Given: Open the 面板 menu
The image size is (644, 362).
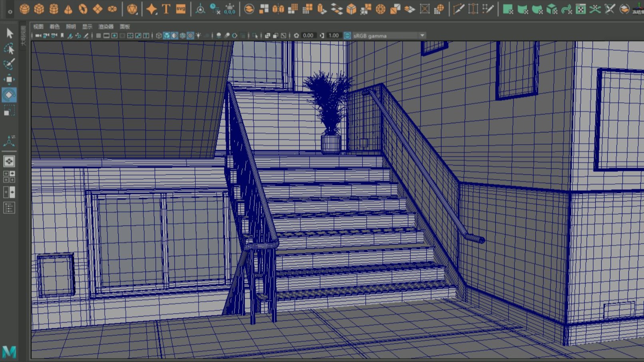Looking at the screenshot, I should 125,27.
